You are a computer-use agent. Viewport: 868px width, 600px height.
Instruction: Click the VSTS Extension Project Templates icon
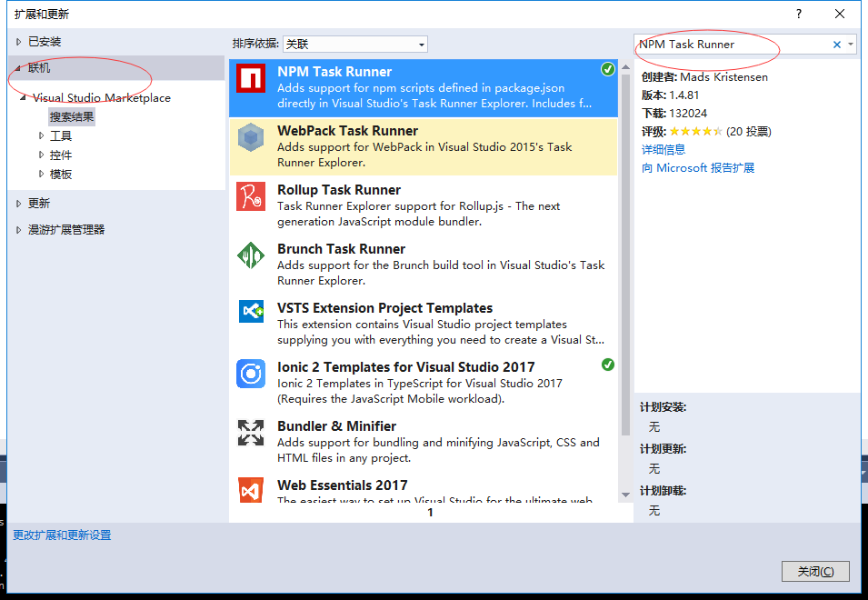(x=251, y=311)
